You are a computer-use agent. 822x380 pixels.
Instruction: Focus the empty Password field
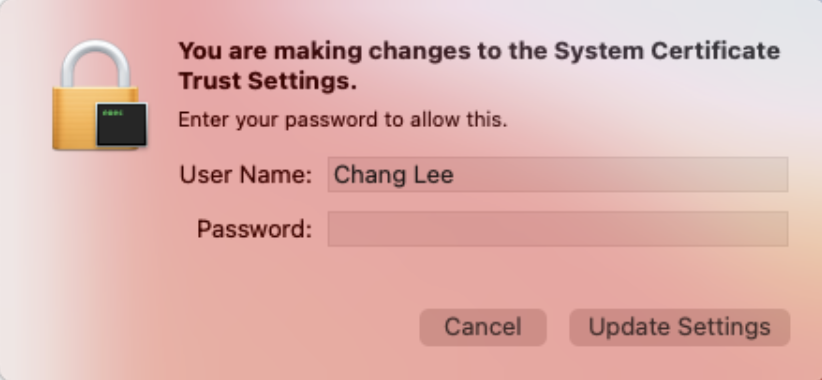[x=558, y=229]
